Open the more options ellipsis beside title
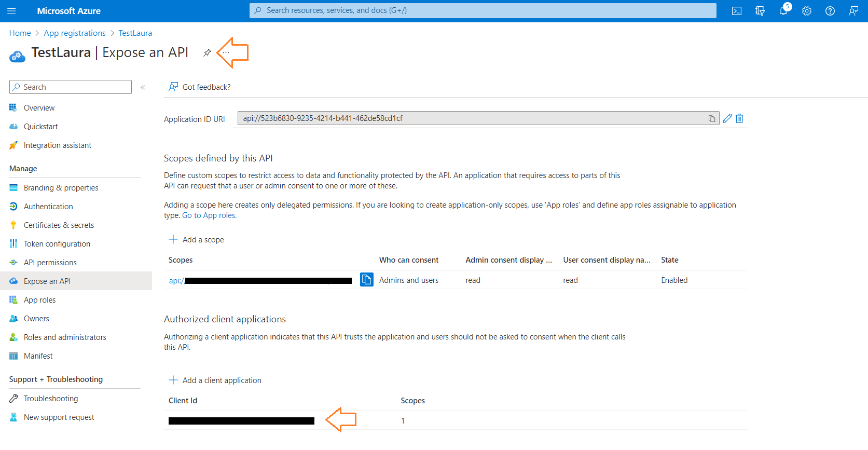This screenshot has height=450, width=868. [226, 52]
